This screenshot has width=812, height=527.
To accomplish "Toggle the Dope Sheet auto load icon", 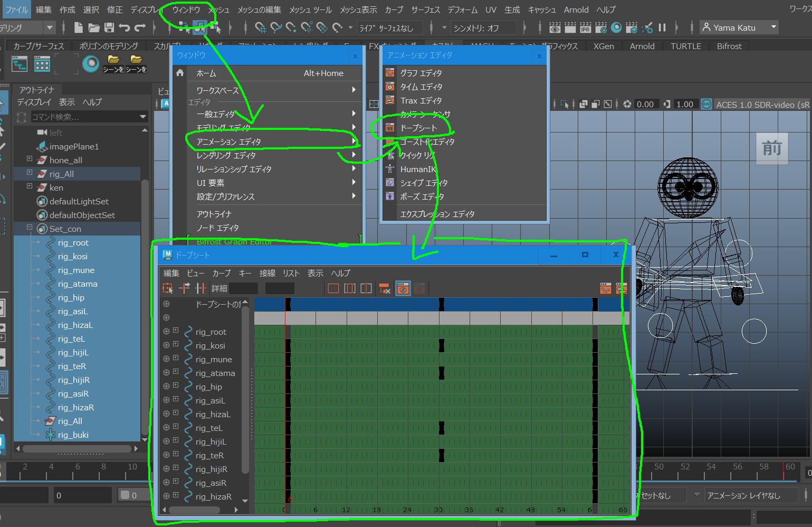I will (403, 288).
